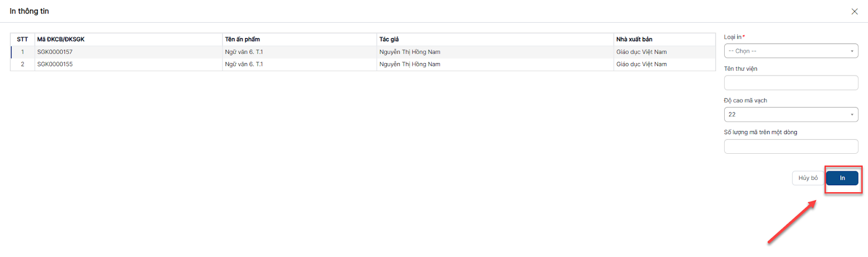Click Nguyễn Thị Hồng Nam in second row

click(410, 64)
